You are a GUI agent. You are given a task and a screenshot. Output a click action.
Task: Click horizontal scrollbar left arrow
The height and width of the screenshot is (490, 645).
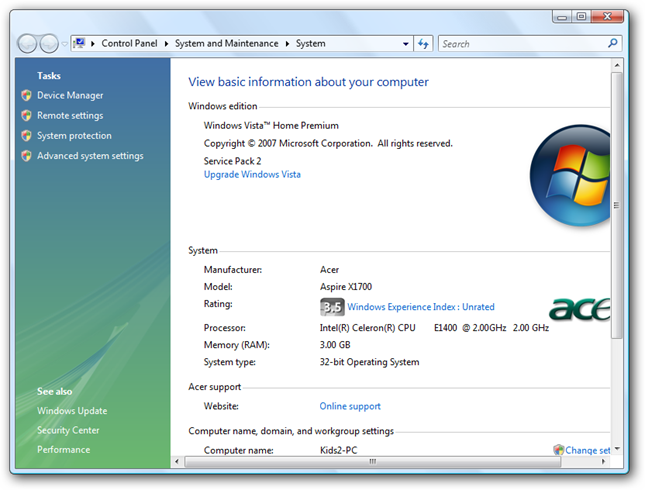pyautogui.click(x=177, y=462)
